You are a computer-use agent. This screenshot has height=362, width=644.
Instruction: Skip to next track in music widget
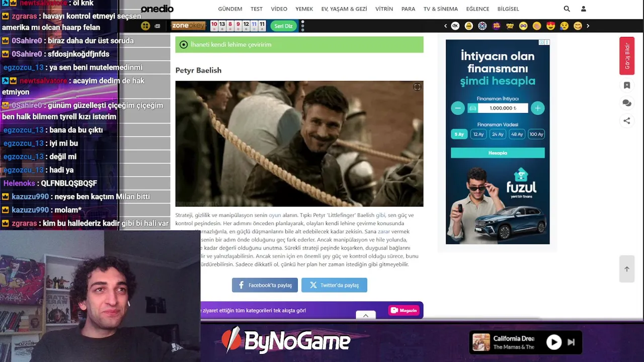[x=571, y=342]
